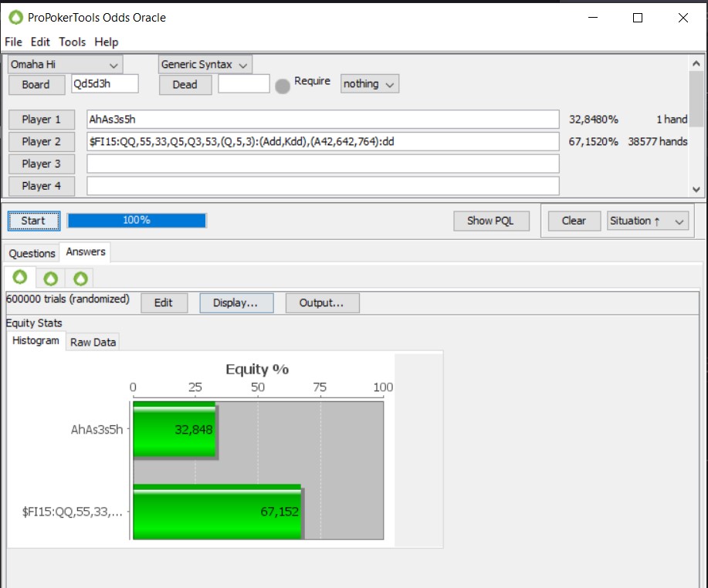Minimize the ProPokerTools window
708x588 pixels.
point(593,18)
